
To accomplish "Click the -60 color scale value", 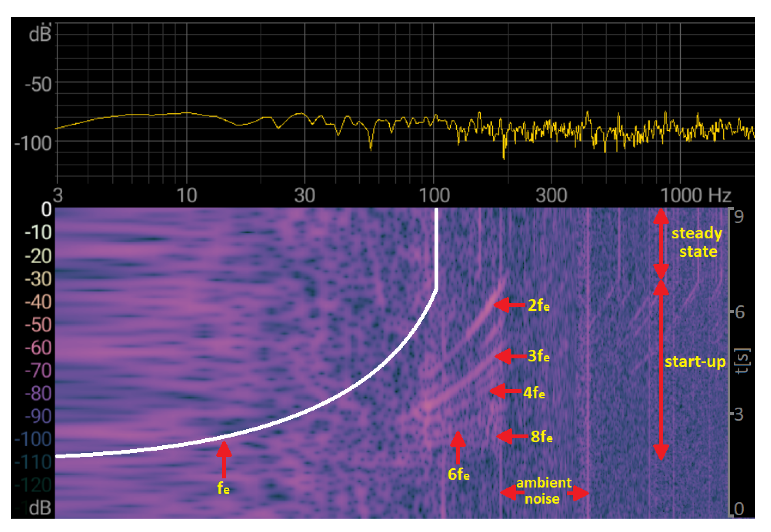I will [x=38, y=348].
